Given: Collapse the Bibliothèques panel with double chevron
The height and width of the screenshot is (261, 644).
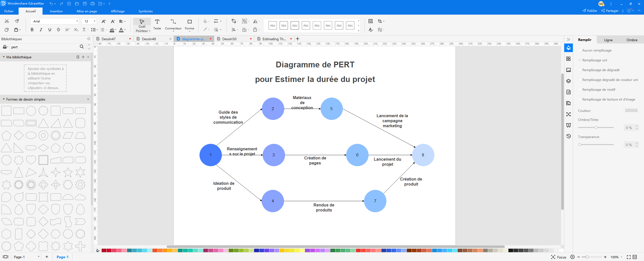Looking at the screenshot, I should pyautogui.click(x=89, y=39).
